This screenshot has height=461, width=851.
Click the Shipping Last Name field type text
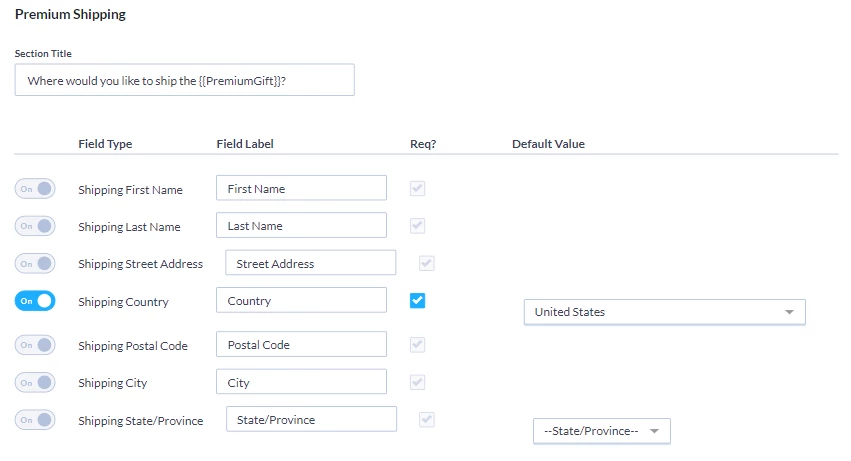coord(129,227)
